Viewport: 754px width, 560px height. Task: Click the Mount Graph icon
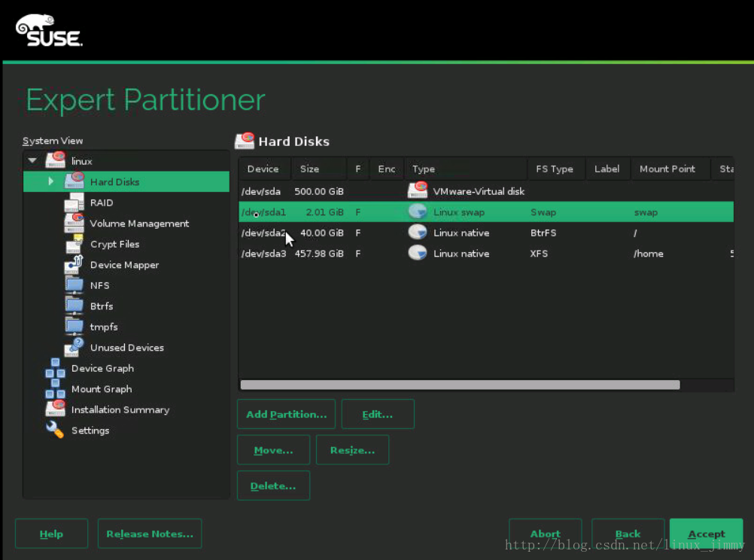[55, 388]
